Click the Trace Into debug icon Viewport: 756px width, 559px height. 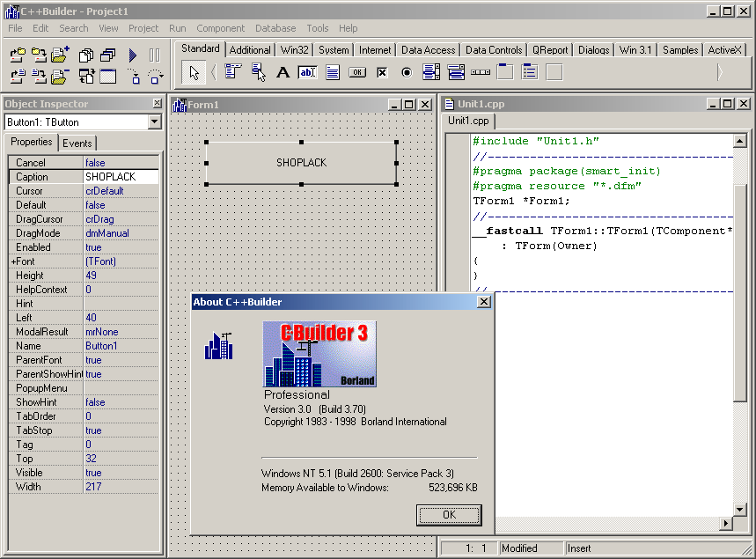click(134, 77)
